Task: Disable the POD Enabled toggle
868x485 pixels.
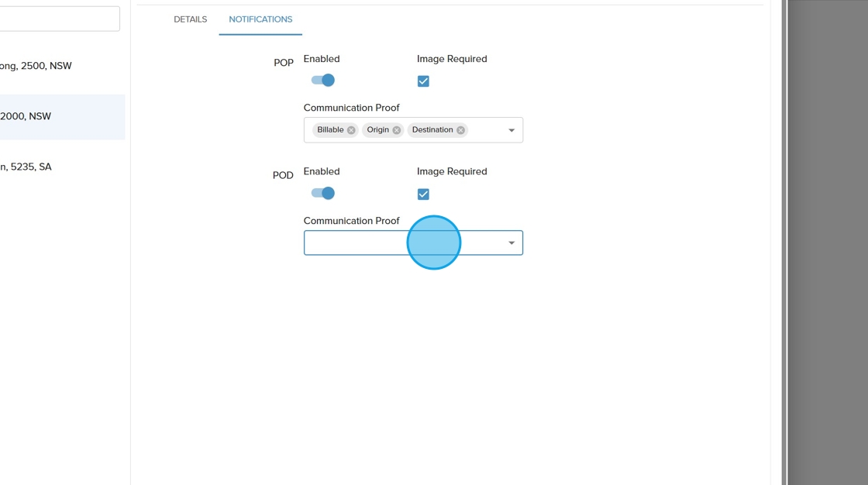Action: tap(323, 194)
